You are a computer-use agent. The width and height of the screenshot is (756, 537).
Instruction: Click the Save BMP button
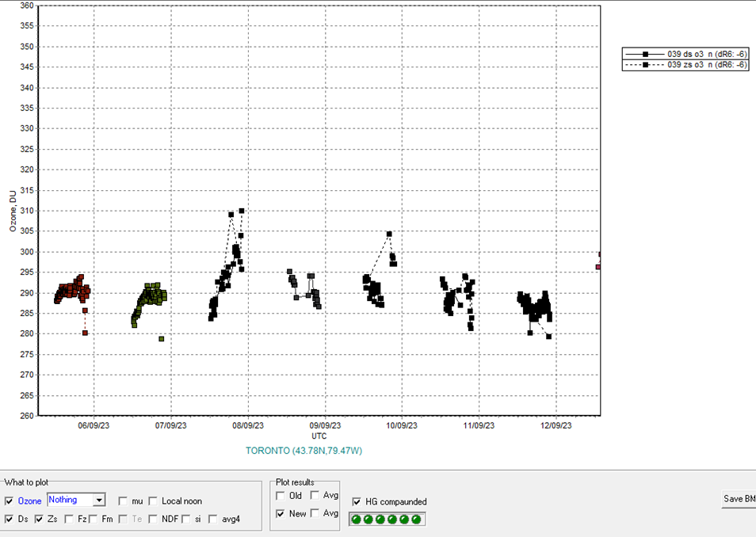coord(738,499)
